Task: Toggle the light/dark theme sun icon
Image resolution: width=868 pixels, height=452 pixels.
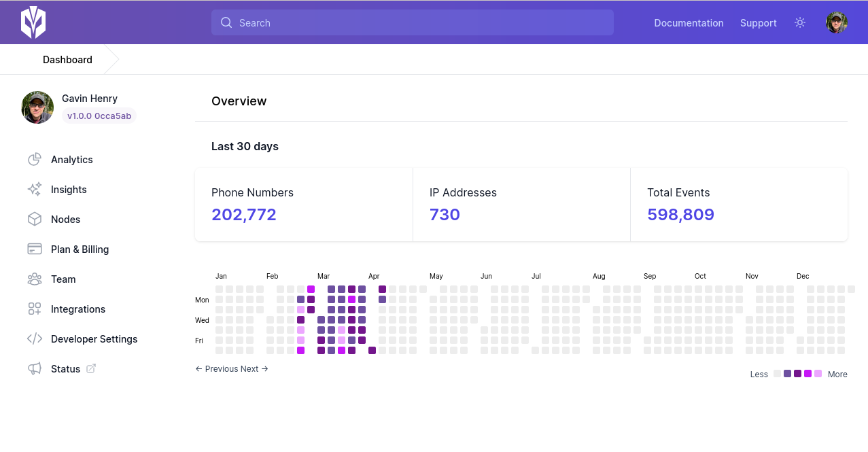Action: (x=799, y=22)
